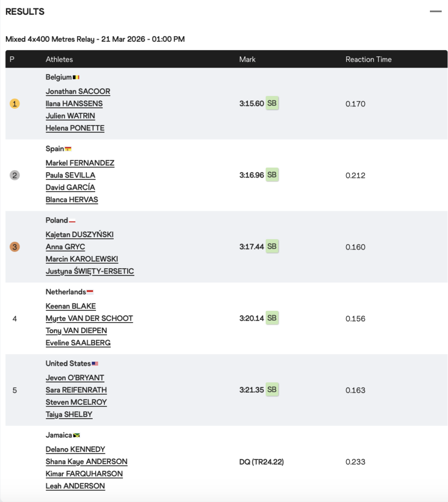The height and width of the screenshot is (502, 448).
Task: Click the gold first-place medal badge
Action: click(15, 104)
